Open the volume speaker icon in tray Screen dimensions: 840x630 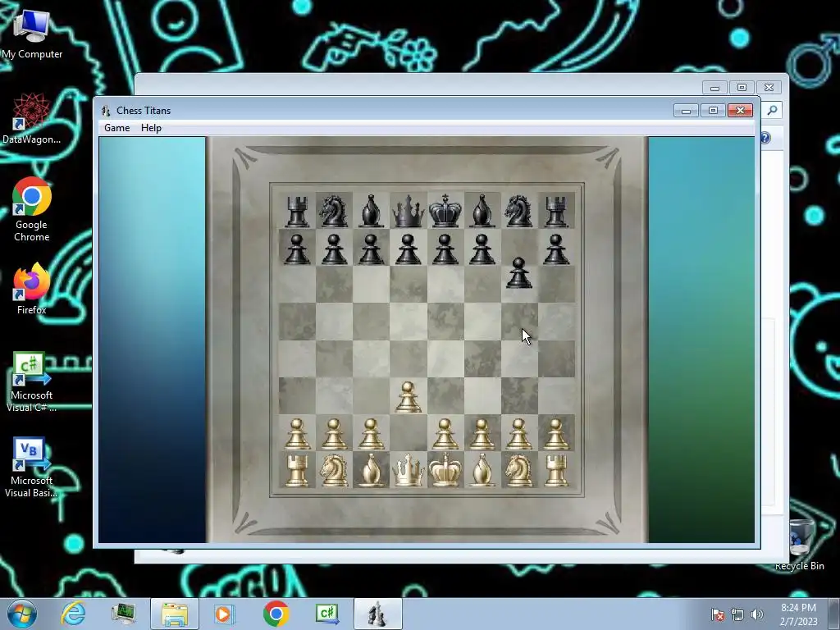point(757,614)
